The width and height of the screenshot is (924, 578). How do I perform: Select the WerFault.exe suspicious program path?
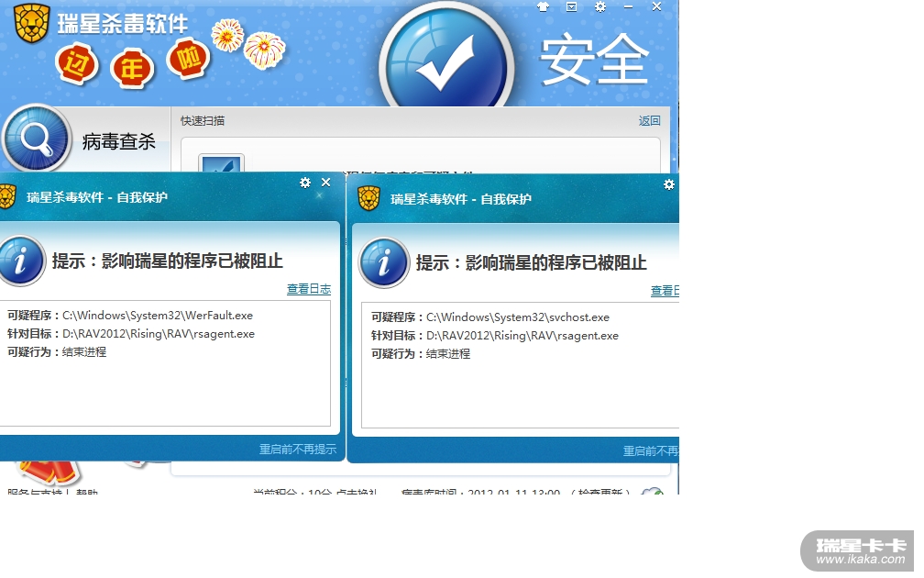pos(158,316)
